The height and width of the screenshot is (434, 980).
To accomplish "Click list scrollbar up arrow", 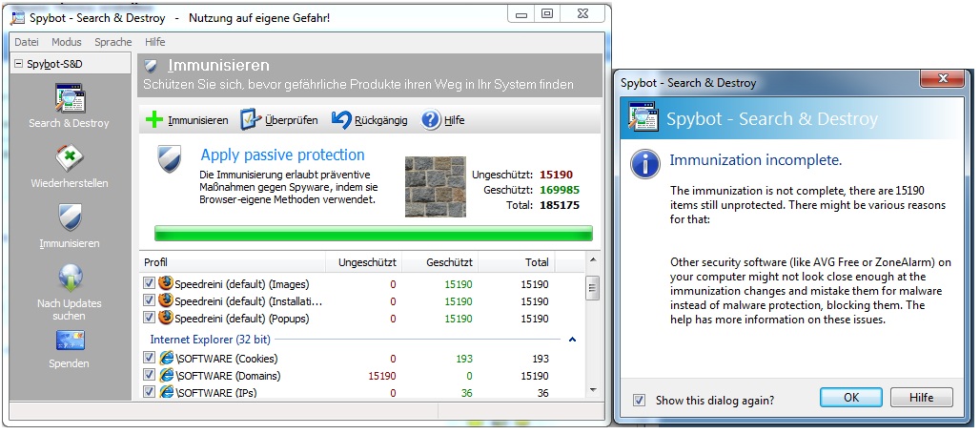I will click(593, 260).
